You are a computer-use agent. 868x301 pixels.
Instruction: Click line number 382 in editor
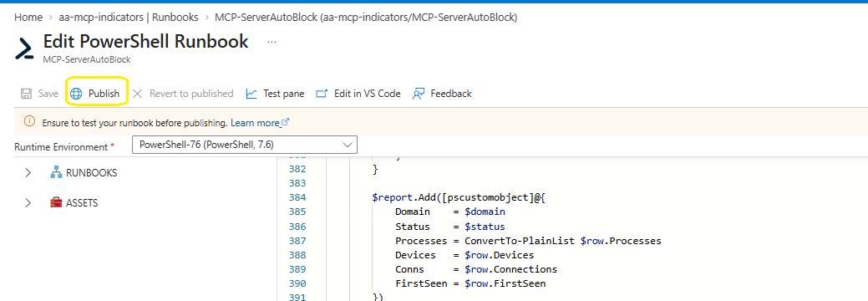tap(297, 169)
